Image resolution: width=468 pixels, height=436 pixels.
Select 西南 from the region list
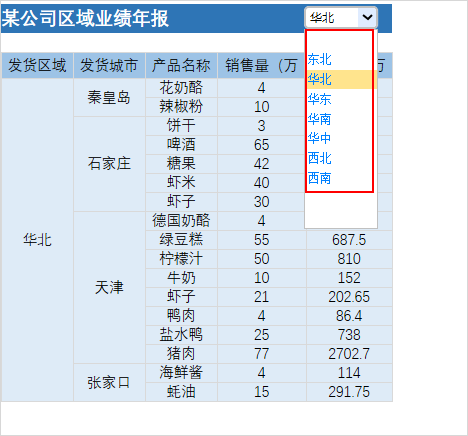click(341, 178)
